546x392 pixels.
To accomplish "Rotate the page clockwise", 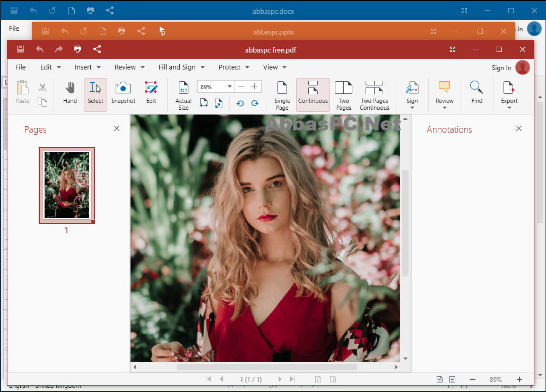I will tap(255, 103).
